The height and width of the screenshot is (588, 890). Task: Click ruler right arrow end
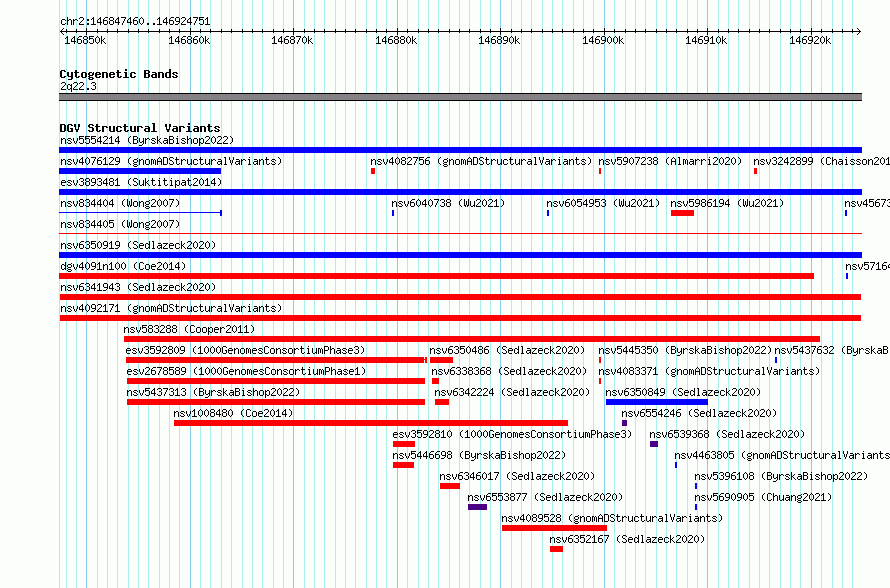[x=859, y=31]
